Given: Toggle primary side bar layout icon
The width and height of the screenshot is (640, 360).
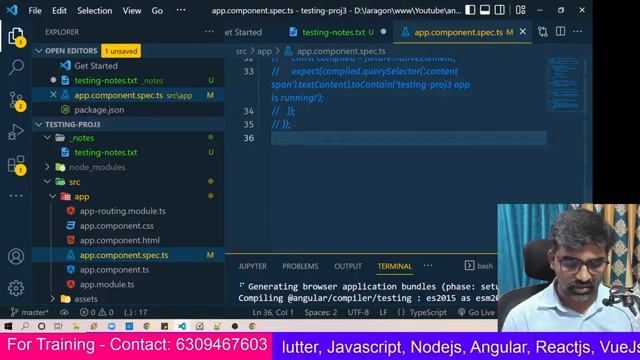Looking at the screenshot, I should [x=470, y=10].
